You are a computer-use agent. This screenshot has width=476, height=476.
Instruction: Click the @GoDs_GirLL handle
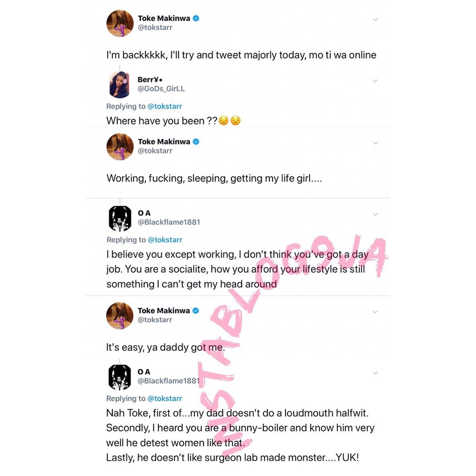(x=161, y=89)
